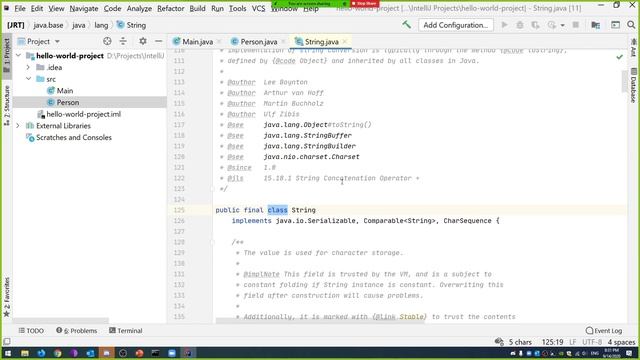Switch to Person.java tab
This screenshot has height=360, width=640.
[258, 42]
